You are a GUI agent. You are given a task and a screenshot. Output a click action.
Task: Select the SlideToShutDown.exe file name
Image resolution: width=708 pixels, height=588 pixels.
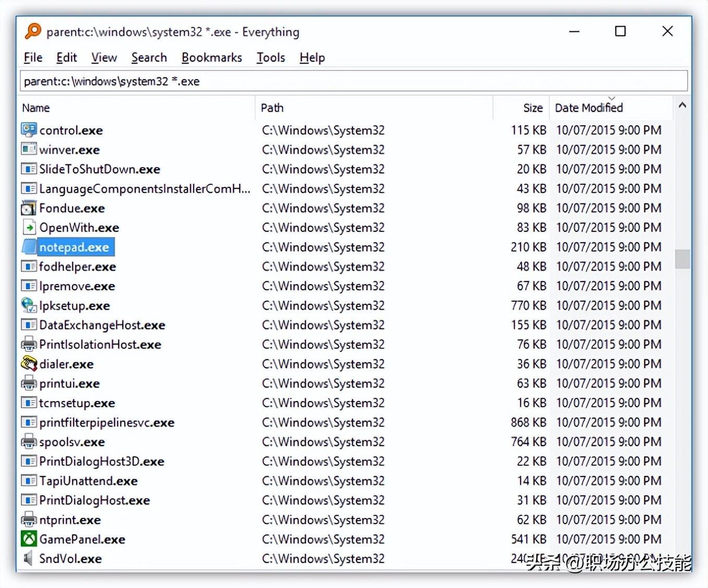point(100,169)
